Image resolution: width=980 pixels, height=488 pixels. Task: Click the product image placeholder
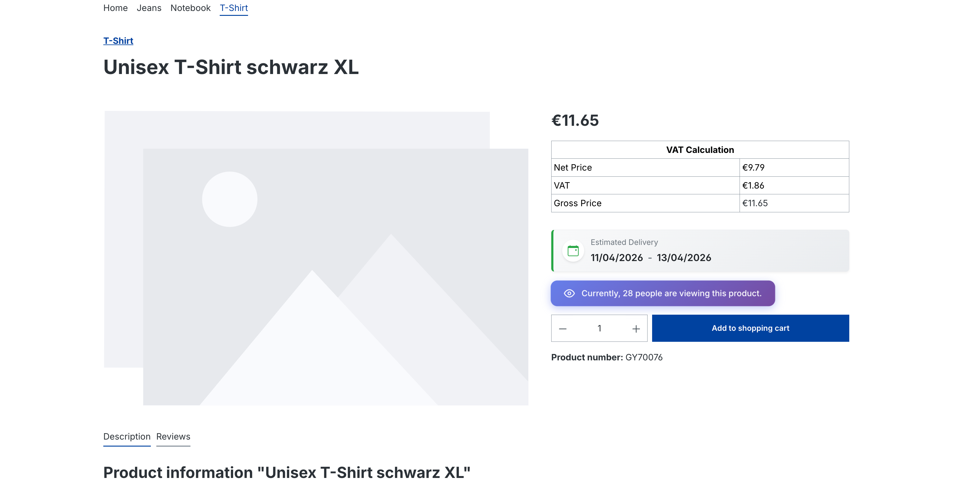(x=316, y=258)
